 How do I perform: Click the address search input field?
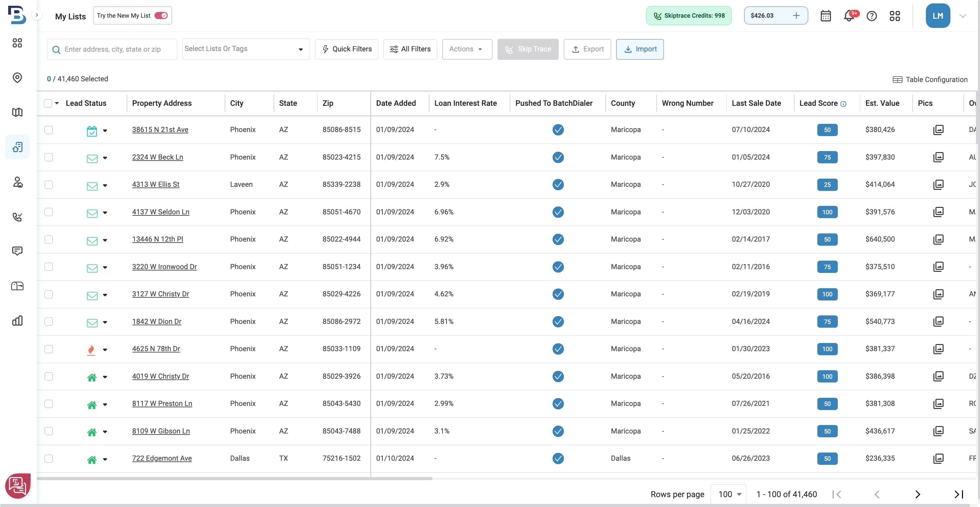(x=112, y=49)
